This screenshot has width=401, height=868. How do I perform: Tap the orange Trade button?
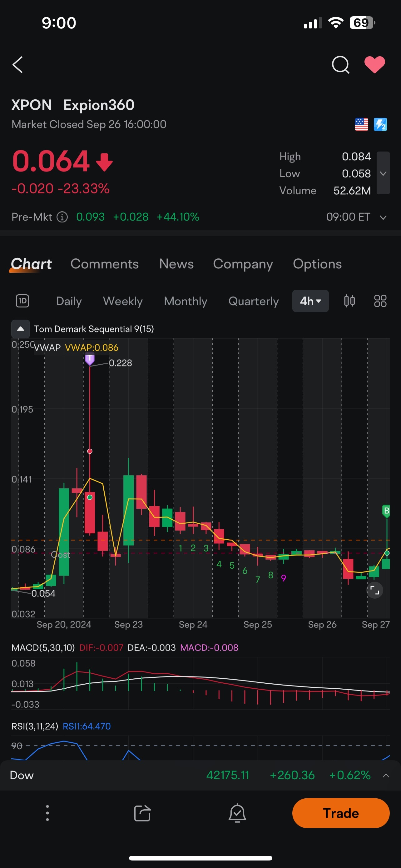[x=341, y=813]
